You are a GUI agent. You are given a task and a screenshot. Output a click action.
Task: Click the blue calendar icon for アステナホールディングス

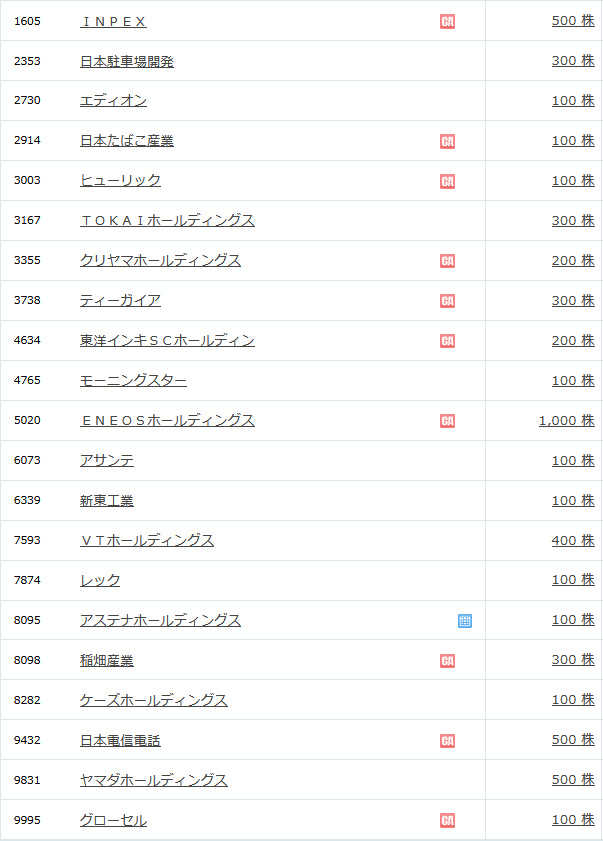click(x=465, y=621)
